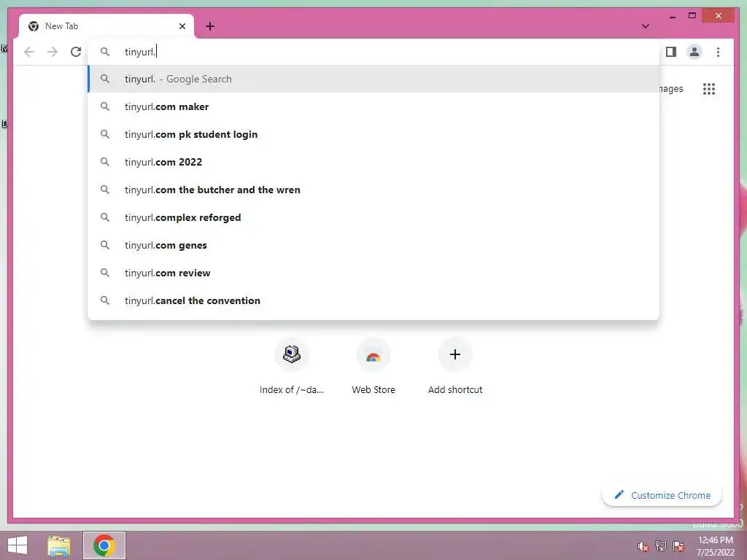
Task: Open the Google apps grid icon
Action: 709,88
